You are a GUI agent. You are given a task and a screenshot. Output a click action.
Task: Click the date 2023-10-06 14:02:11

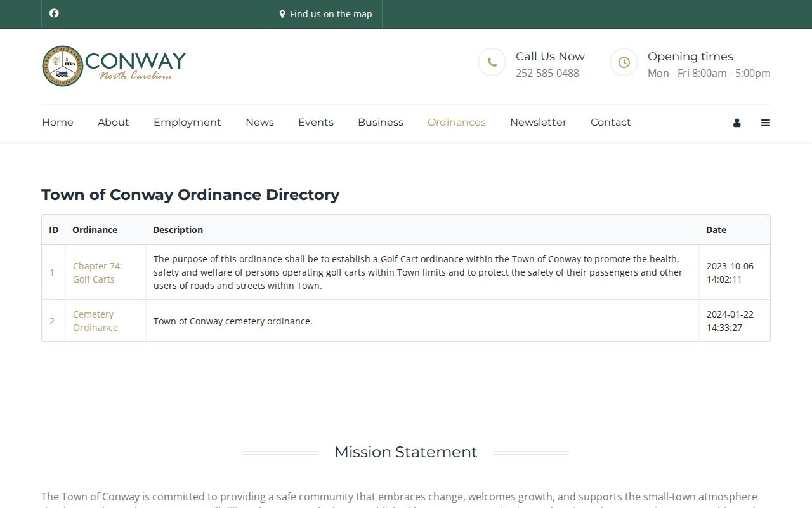click(730, 272)
